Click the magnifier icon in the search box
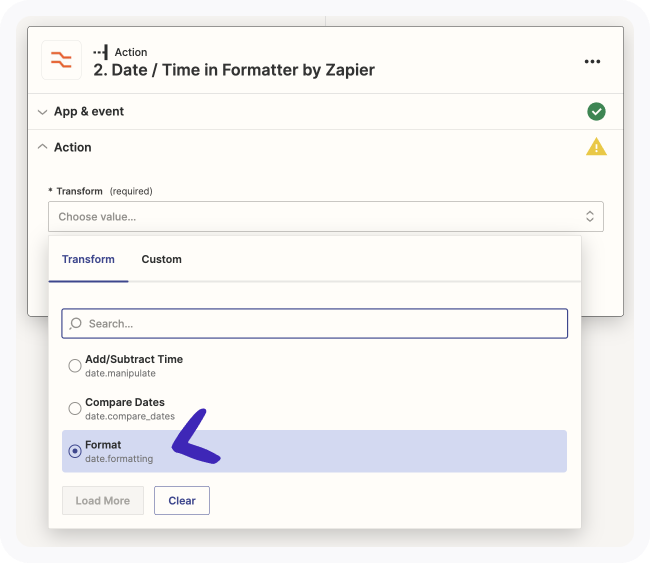 pos(76,324)
